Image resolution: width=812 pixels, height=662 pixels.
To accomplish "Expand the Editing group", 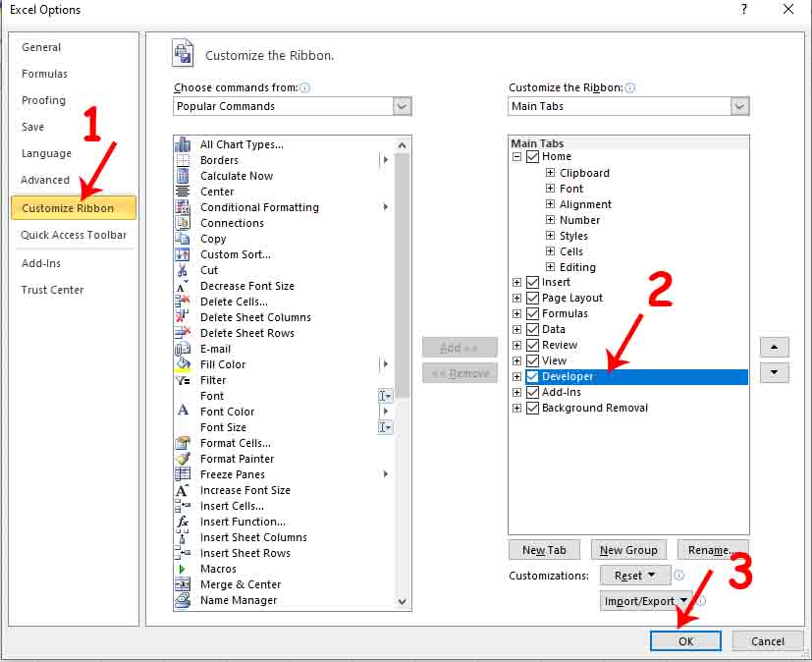I will tap(550, 267).
